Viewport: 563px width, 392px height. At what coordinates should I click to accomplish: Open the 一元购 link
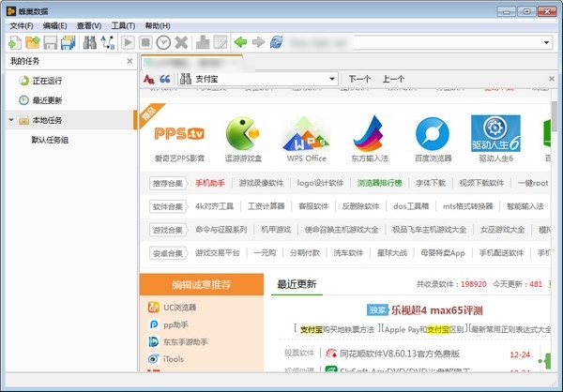(265, 252)
